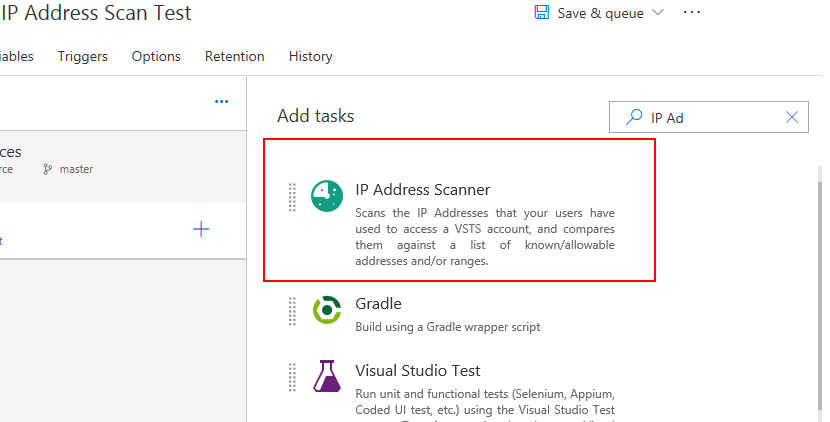Screen dimensions: 830x422
Task: Click the Save & queue button label
Action: coord(600,13)
